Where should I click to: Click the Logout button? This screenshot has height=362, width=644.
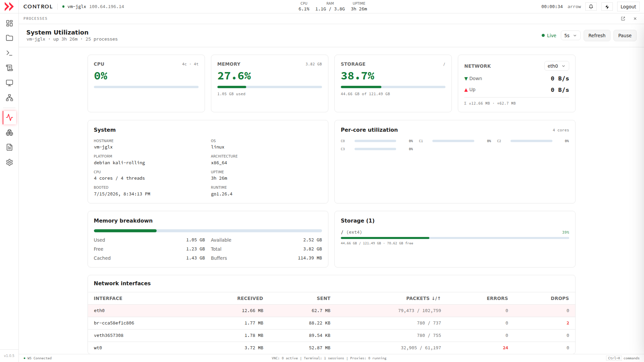coord(628,7)
